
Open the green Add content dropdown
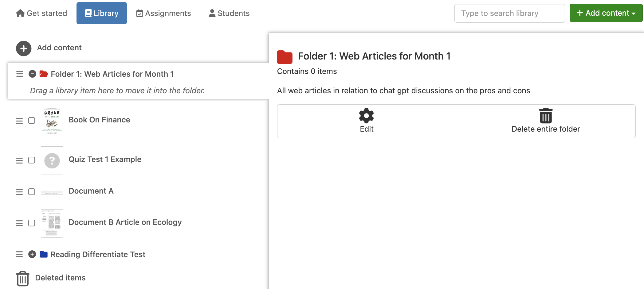pyautogui.click(x=606, y=13)
